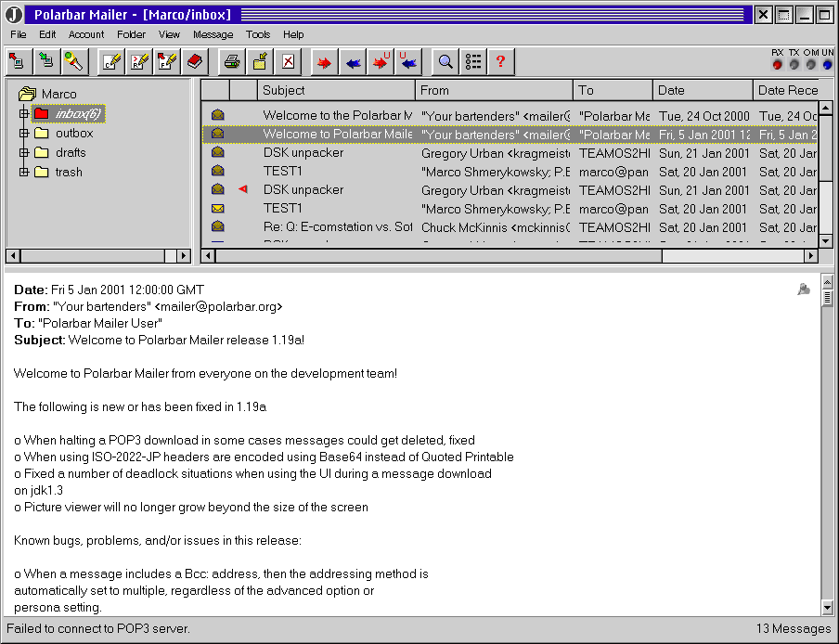
Task: Open the red address book icon
Action: (194, 61)
